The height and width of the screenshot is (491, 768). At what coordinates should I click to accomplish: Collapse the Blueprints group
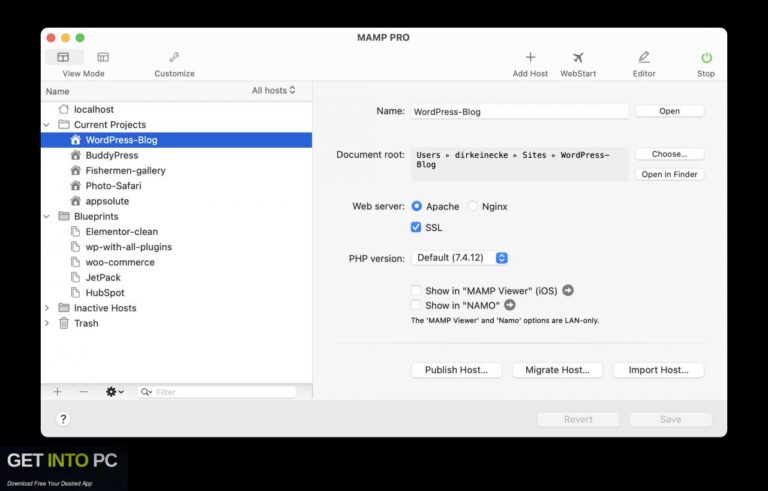(47, 217)
